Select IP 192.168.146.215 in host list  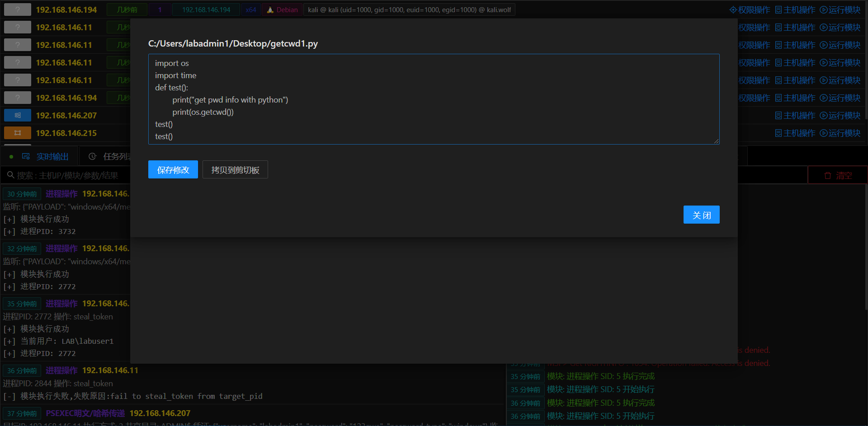pyautogui.click(x=66, y=133)
